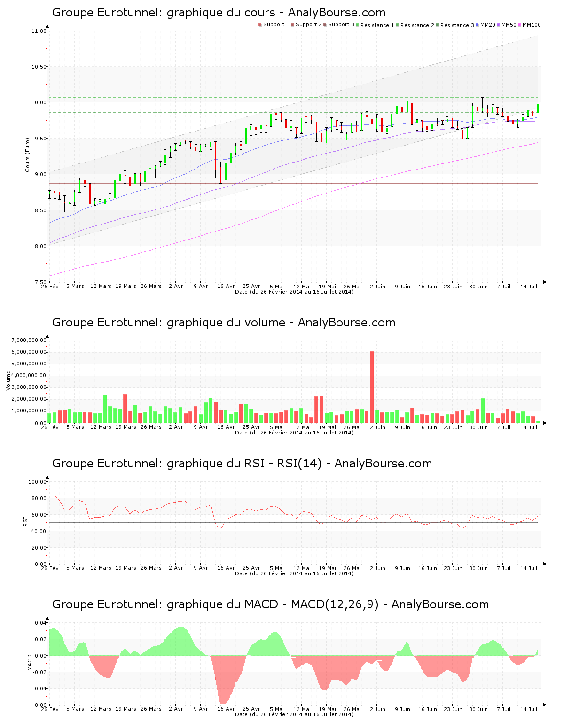Click the tallest red volume bar near 2 Juin
Viewport: 564px width, 728px height.
coord(372,387)
